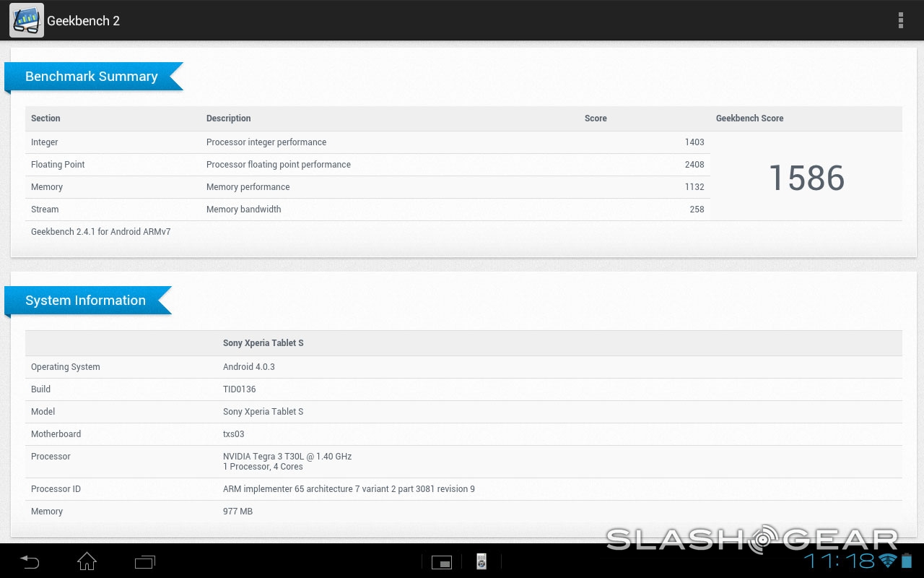Select the System Information section header

pyautogui.click(x=86, y=301)
